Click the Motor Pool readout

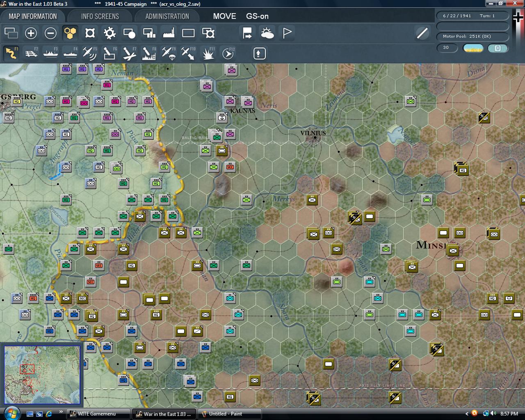472,36
